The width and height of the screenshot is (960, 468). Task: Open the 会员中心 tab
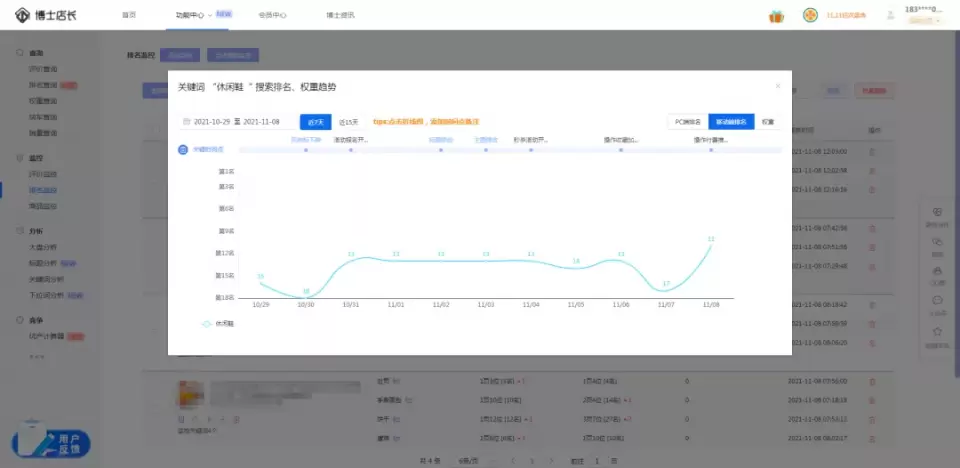pos(272,15)
